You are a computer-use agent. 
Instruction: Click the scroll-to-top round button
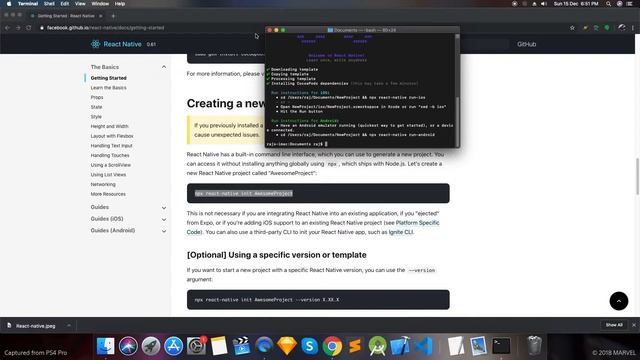click(619, 301)
